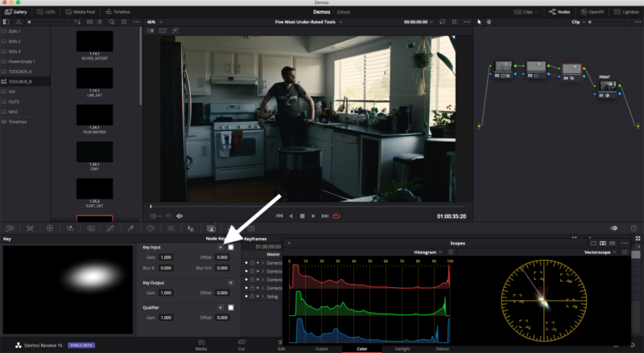Screen dimensions: 644x353
Task: Switch gallery to thumbnail grid view
Action: coord(89,22)
